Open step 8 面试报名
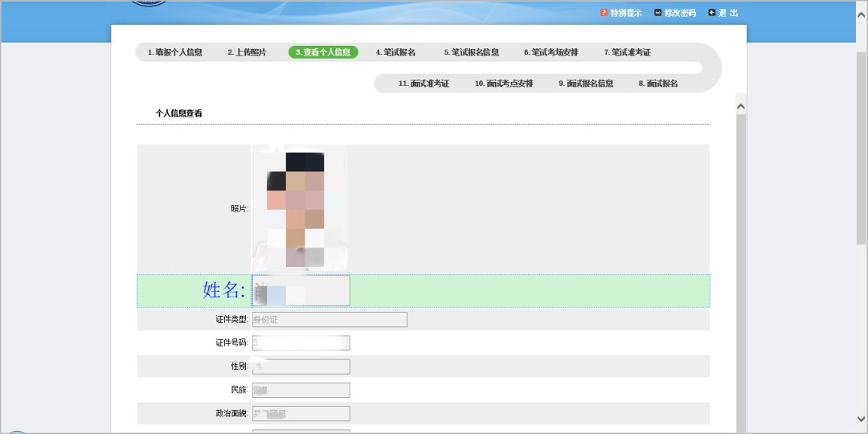The width and height of the screenshot is (868, 434). coord(658,84)
